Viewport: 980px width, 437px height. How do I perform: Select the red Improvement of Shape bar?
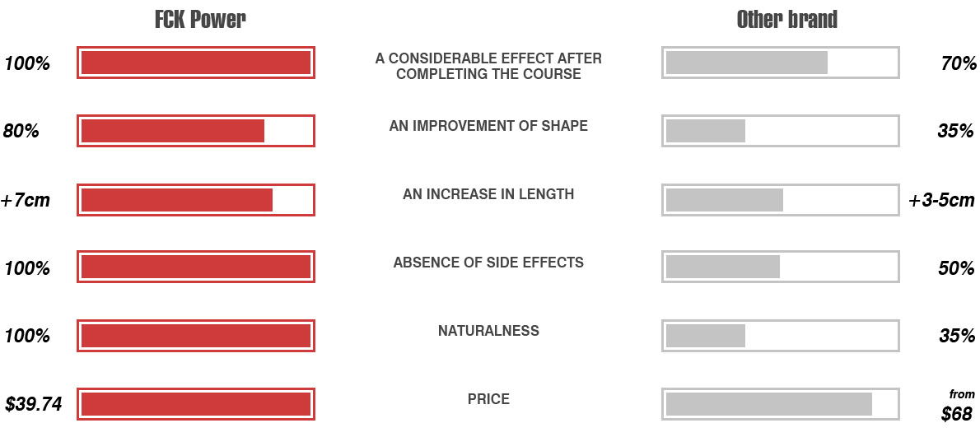point(196,131)
